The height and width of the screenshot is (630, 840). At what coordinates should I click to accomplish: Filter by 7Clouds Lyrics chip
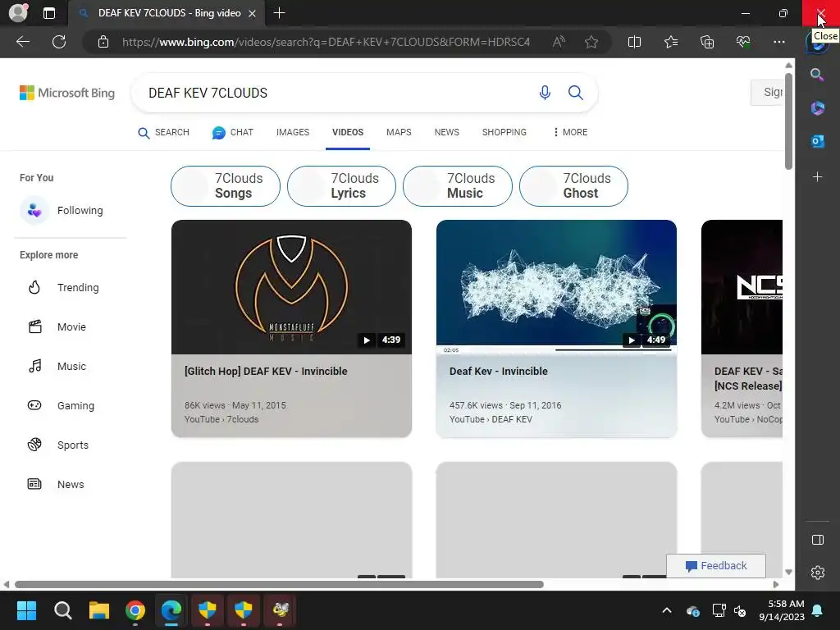(x=342, y=186)
